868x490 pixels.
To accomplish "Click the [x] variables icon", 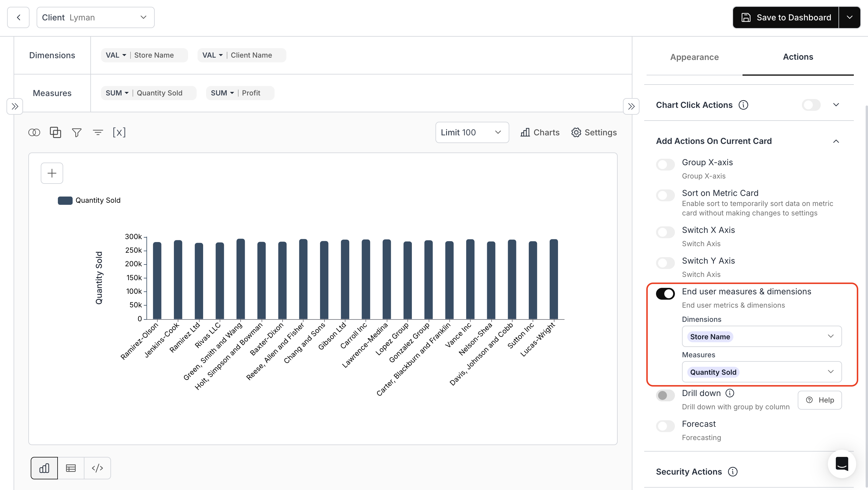I will pyautogui.click(x=119, y=132).
